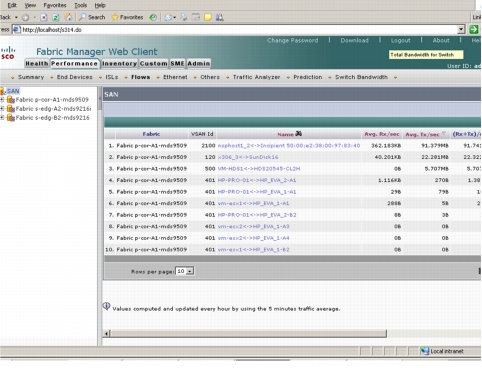Sort by Avg. Tx/sec column header

422,134
